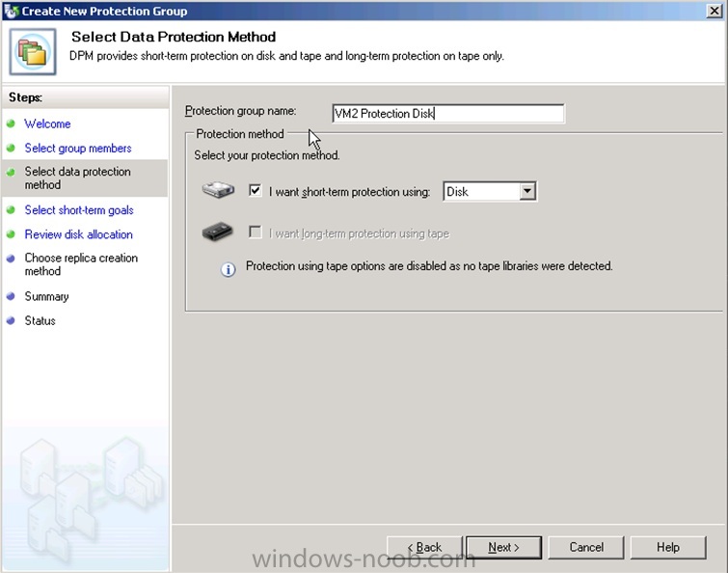Jump to Select short-term goals step
728x573 pixels.
(x=79, y=210)
